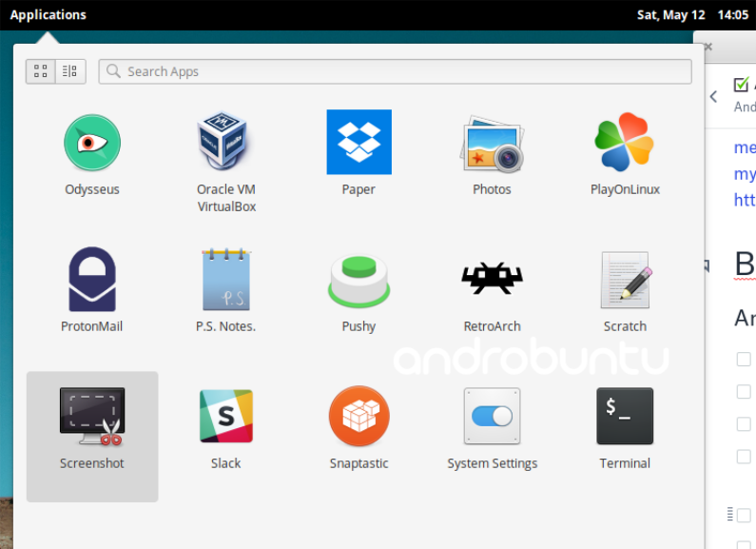Open the Odysseus app
The image size is (756, 549).
point(92,143)
